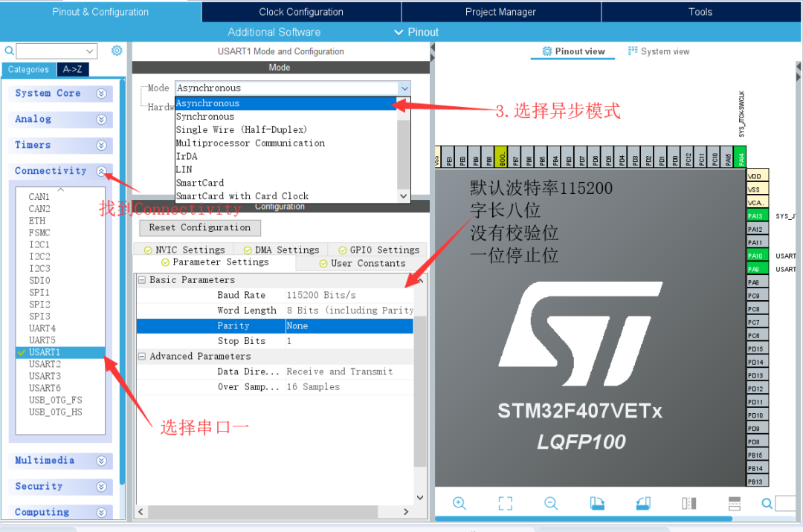
Task: Zoom out of the pinout view
Action: click(x=551, y=503)
